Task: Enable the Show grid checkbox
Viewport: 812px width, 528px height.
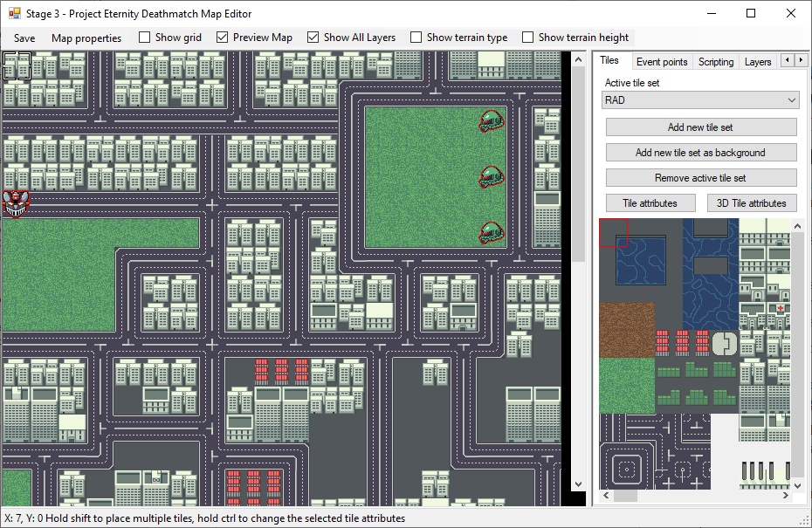Action: (145, 38)
